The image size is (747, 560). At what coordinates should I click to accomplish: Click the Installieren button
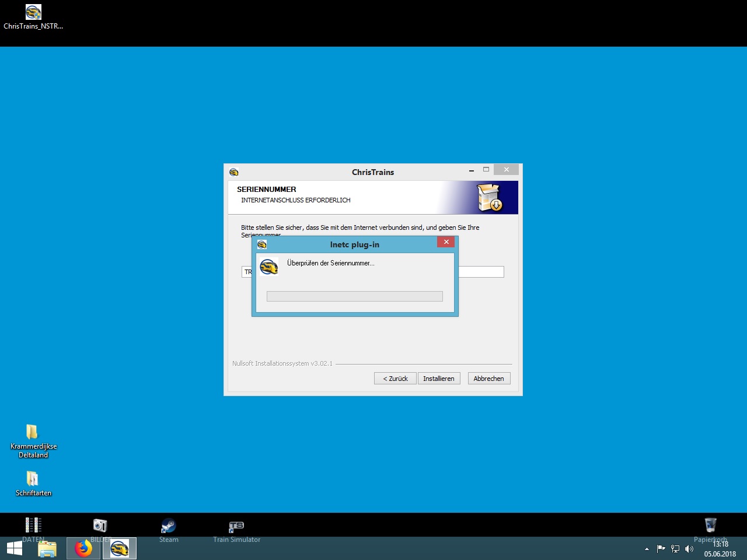point(439,379)
